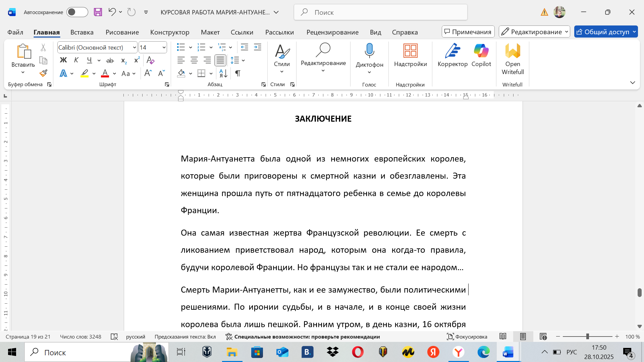Apply strikethrough formatting icon
644x362 pixels.
pyautogui.click(x=110, y=60)
